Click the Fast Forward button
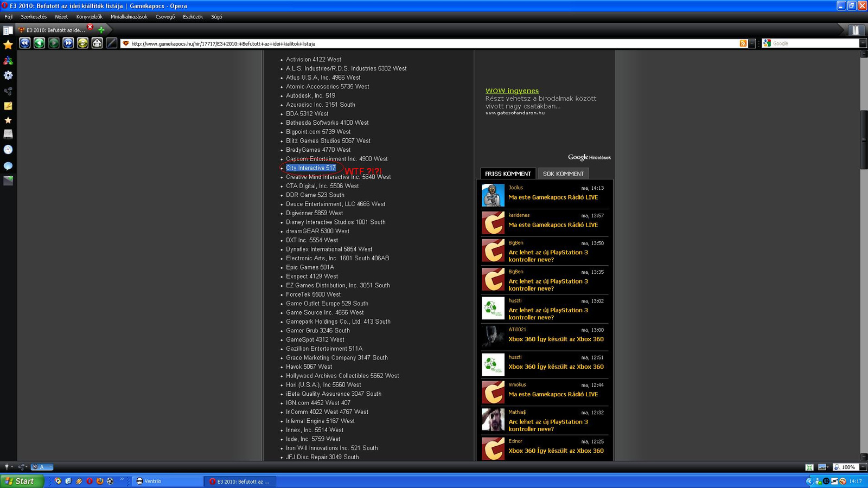The height and width of the screenshot is (488, 868). [68, 43]
